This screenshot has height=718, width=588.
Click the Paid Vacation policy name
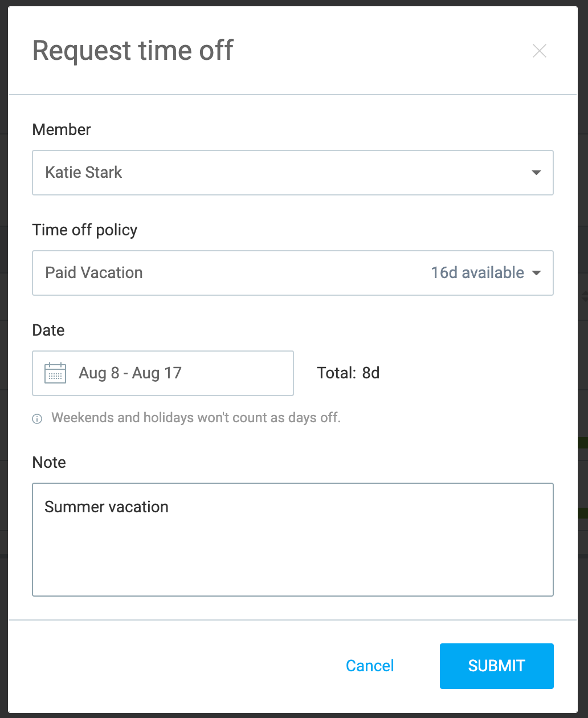tap(93, 273)
